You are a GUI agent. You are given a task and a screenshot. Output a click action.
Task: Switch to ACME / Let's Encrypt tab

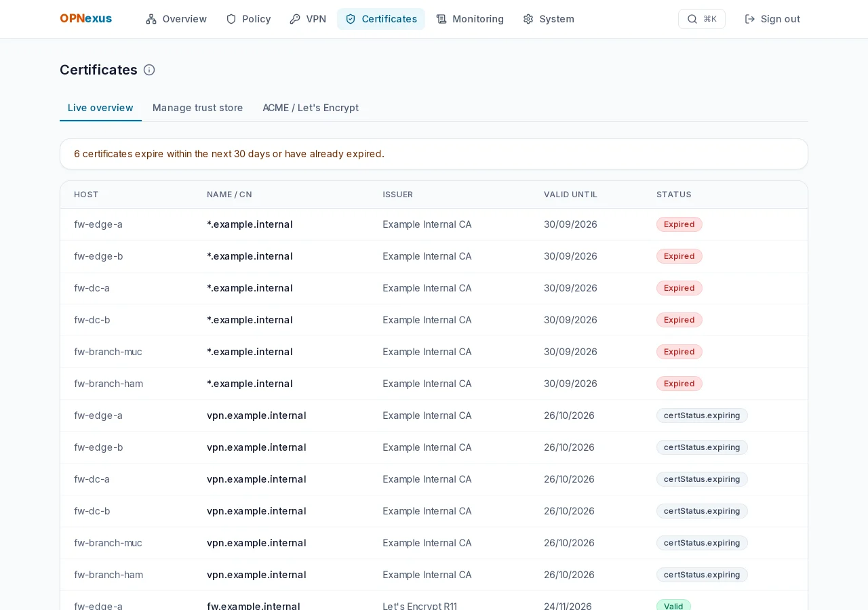coord(311,108)
